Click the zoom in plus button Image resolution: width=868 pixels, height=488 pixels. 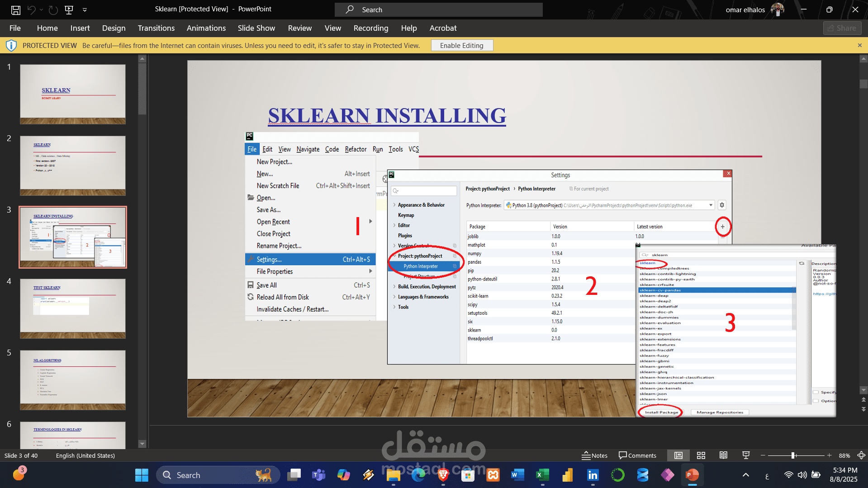pos(829,455)
